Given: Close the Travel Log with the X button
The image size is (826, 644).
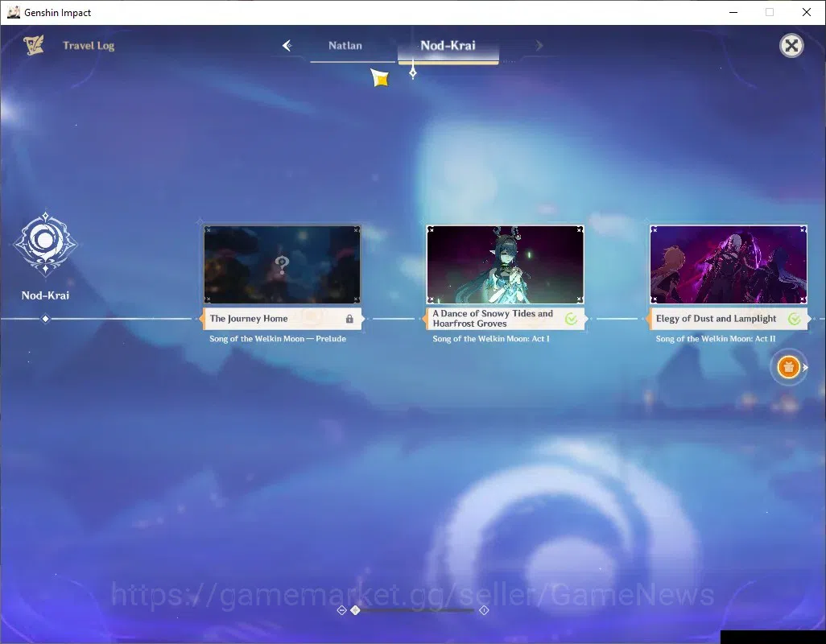Looking at the screenshot, I should tap(791, 46).
